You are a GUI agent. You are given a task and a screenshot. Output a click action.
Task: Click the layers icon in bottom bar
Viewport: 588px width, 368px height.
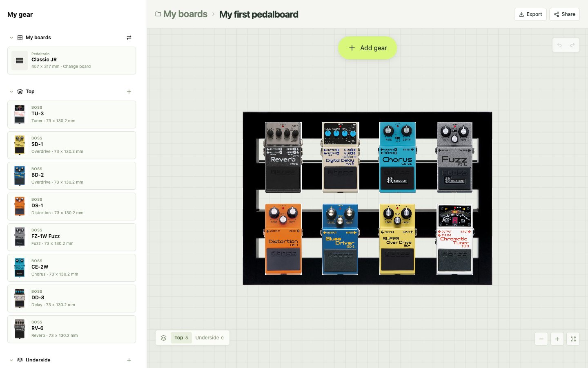tap(163, 338)
